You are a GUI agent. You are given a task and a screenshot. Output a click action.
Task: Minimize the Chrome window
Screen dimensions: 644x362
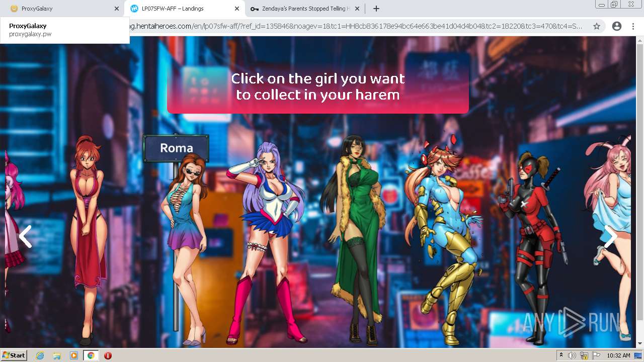pos(601,5)
